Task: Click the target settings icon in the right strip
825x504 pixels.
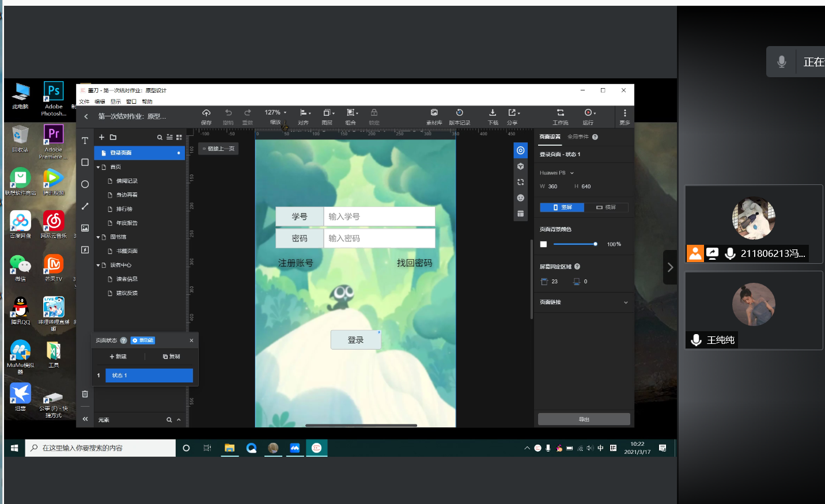Action: coord(520,150)
